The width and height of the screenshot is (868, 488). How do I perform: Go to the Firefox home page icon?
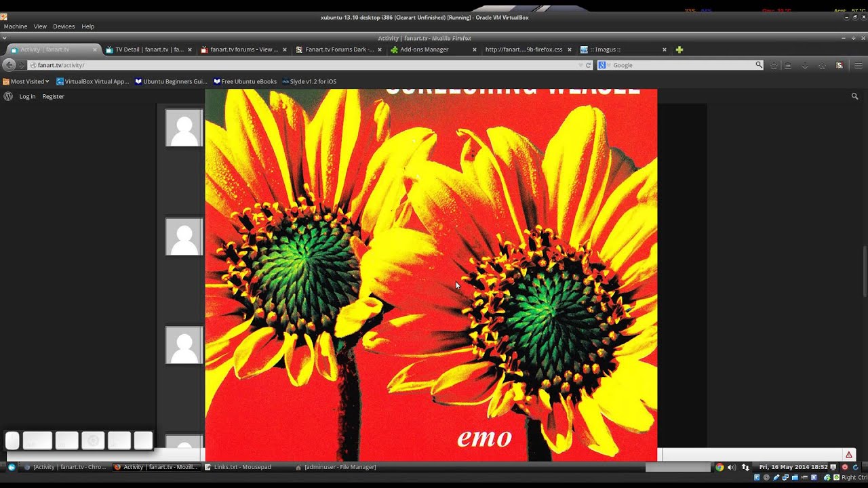(x=822, y=65)
